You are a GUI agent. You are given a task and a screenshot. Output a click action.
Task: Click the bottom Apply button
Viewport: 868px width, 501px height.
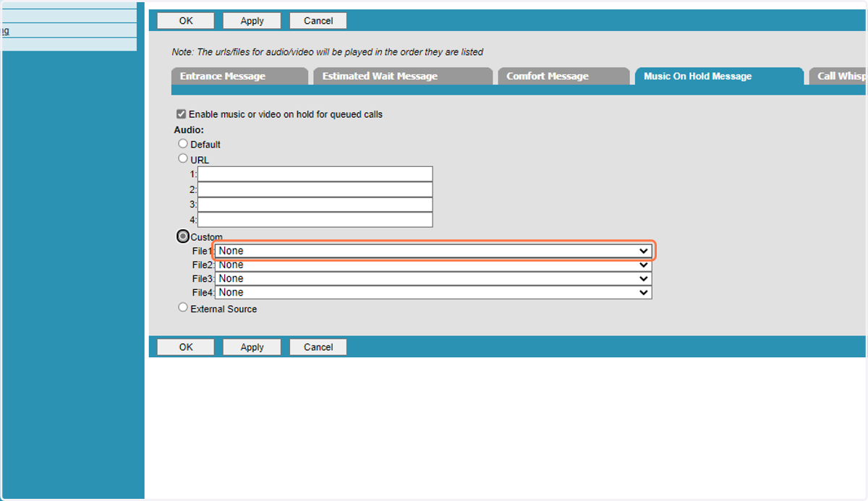(252, 347)
